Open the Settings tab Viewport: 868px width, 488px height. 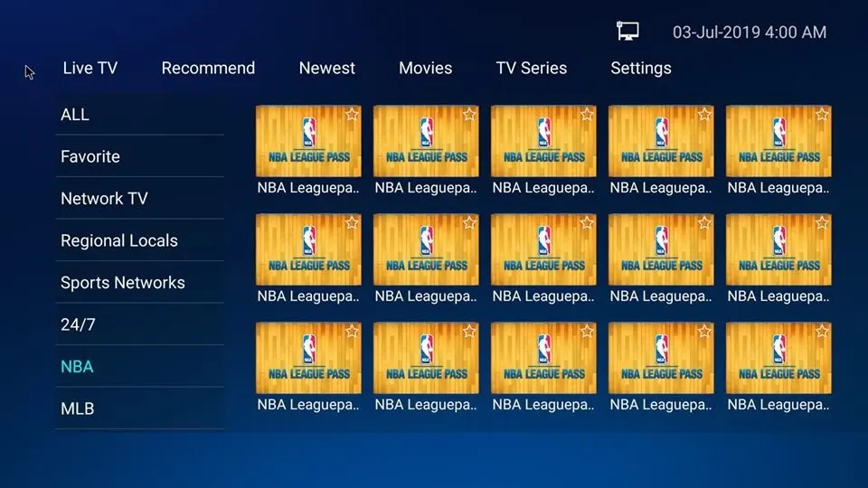(x=641, y=68)
